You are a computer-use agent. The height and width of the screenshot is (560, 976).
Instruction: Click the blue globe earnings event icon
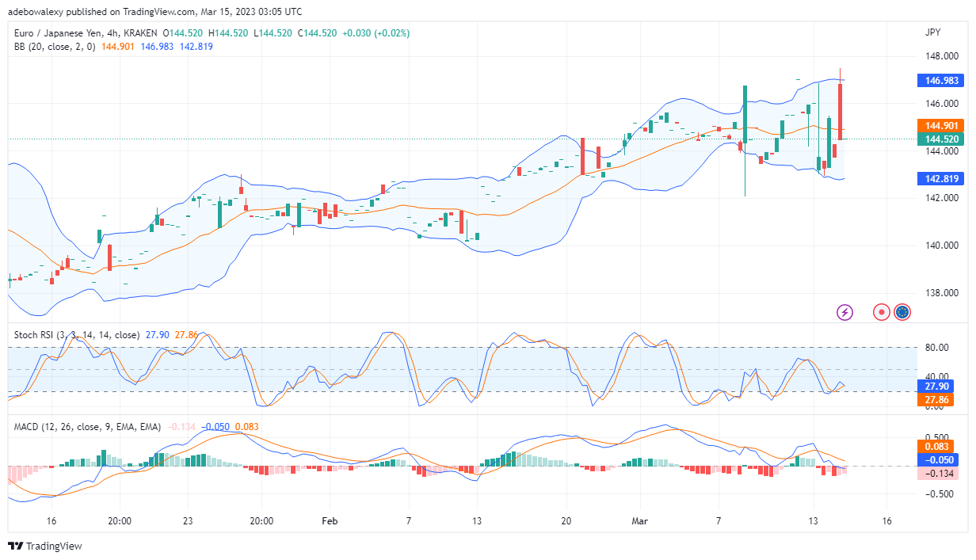[x=902, y=312]
